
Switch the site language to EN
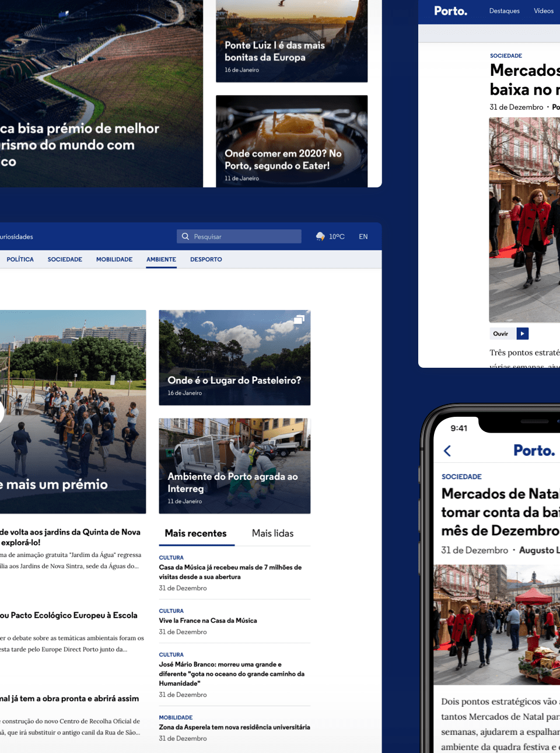[363, 236]
